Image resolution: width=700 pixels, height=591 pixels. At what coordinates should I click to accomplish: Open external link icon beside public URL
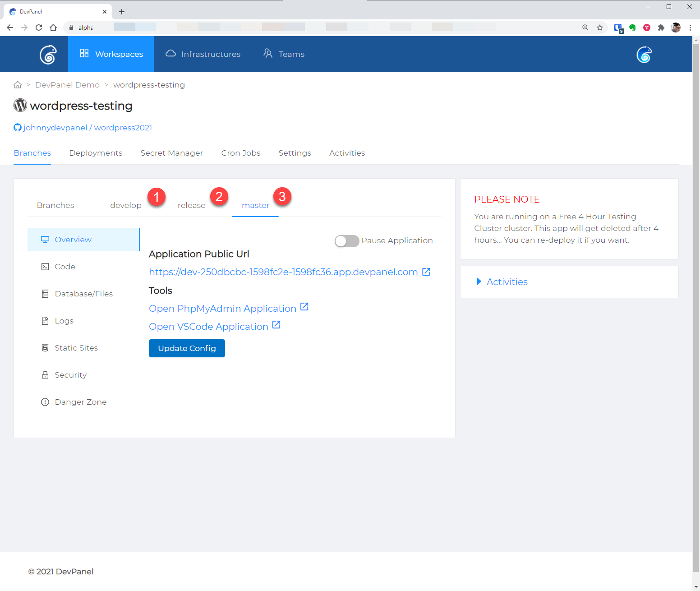pos(426,272)
